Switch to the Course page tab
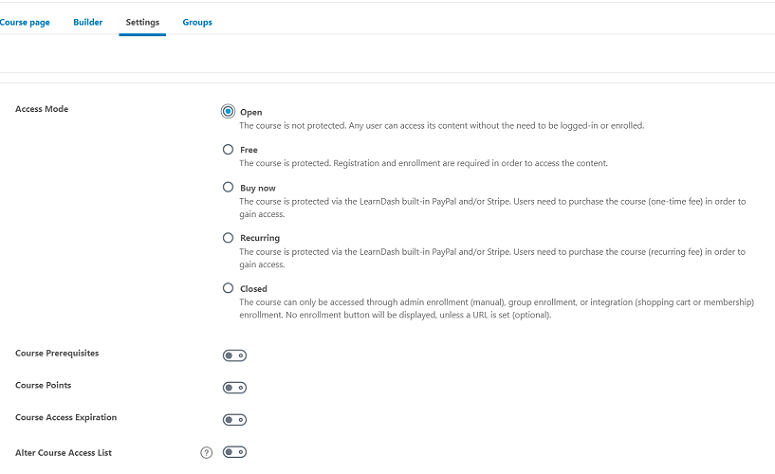Image resolution: width=775 pixels, height=474 pixels. pyautogui.click(x=25, y=22)
